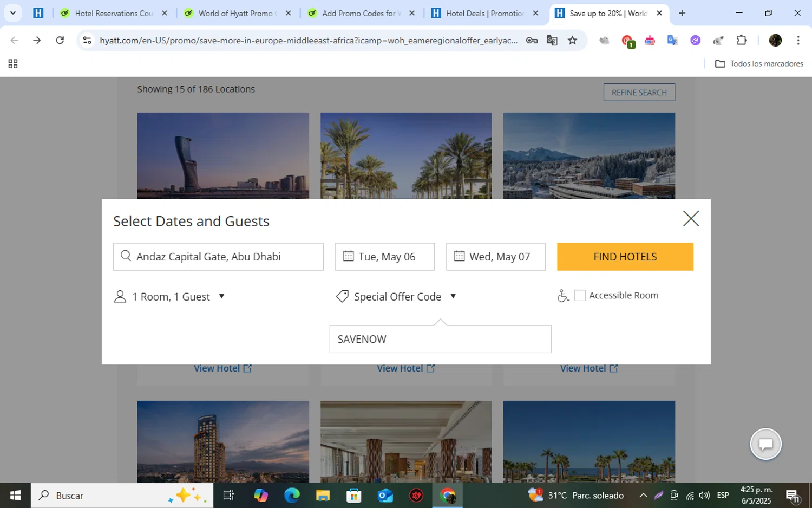Open the Tue, May 06 check-in date picker
The image size is (812, 508).
tap(384, 257)
